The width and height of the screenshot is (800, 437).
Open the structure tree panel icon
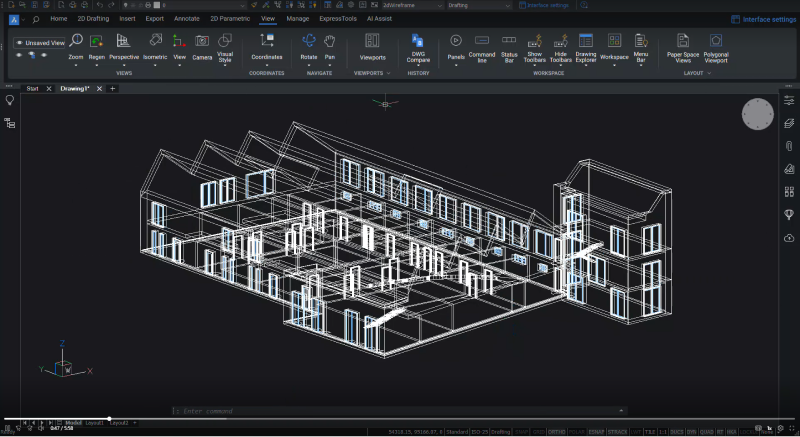point(10,123)
